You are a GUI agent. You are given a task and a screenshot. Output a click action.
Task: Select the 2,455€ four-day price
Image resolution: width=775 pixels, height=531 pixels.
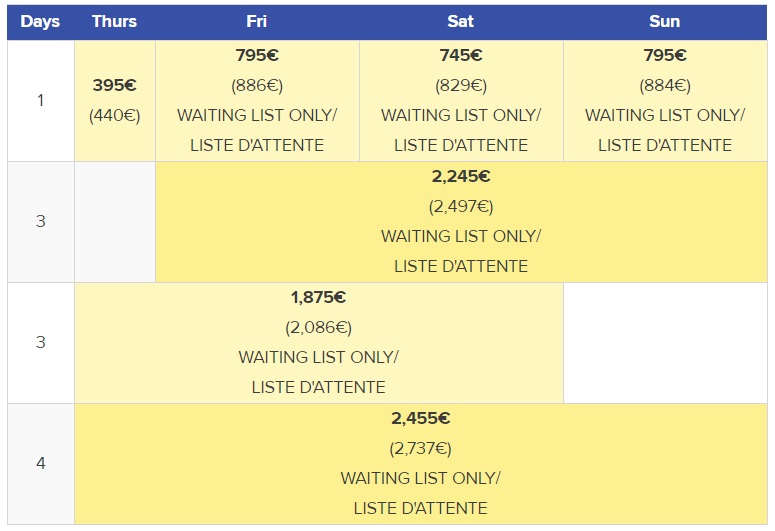point(420,418)
